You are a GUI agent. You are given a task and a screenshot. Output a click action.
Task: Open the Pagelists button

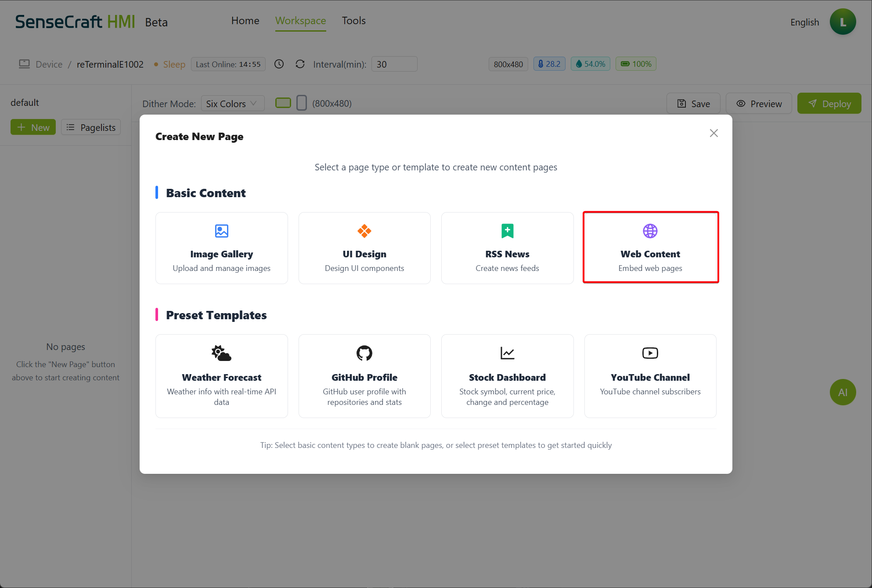pyautogui.click(x=91, y=127)
